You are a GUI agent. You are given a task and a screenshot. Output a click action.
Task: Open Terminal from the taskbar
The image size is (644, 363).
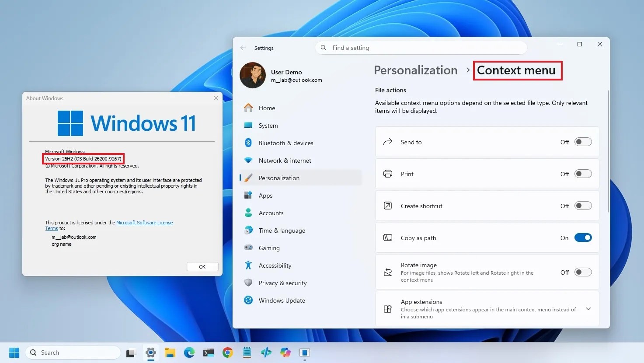click(x=209, y=353)
